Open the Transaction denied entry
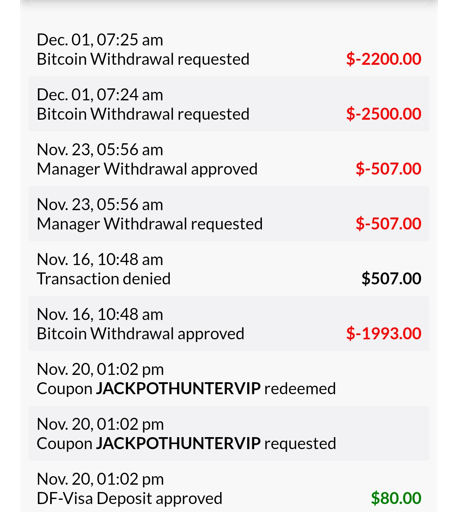The height and width of the screenshot is (512, 449). tap(229, 268)
